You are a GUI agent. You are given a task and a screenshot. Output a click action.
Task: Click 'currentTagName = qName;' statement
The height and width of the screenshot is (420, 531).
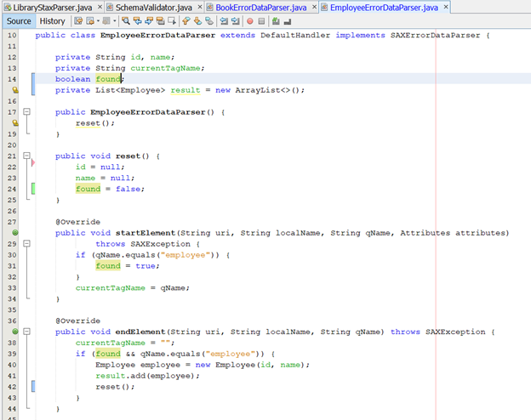pyautogui.click(x=133, y=288)
